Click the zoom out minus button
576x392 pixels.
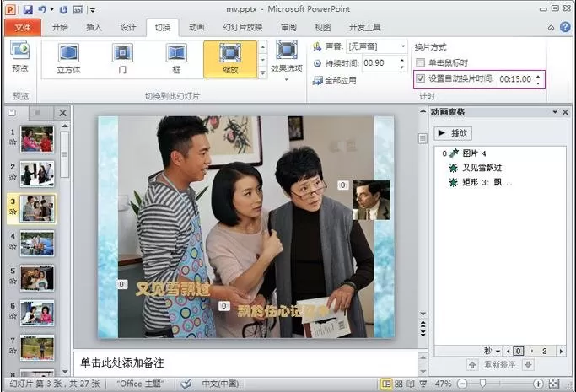(x=462, y=384)
